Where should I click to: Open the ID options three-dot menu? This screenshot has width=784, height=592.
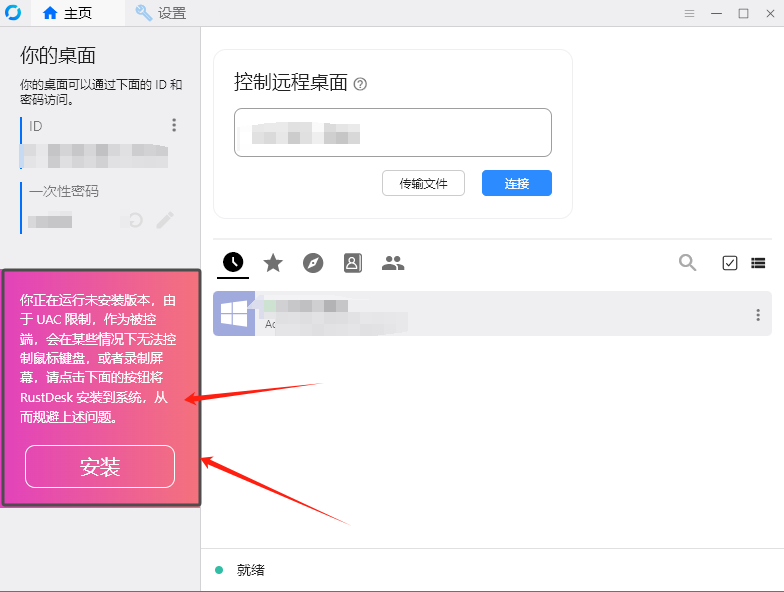click(174, 125)
